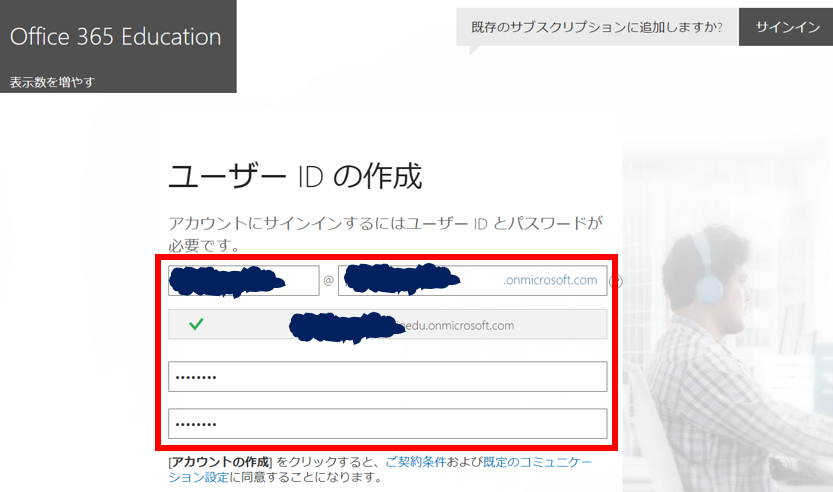Click the info icon beside the domain field
Screen dimensions: 833x492
point(616,281)
